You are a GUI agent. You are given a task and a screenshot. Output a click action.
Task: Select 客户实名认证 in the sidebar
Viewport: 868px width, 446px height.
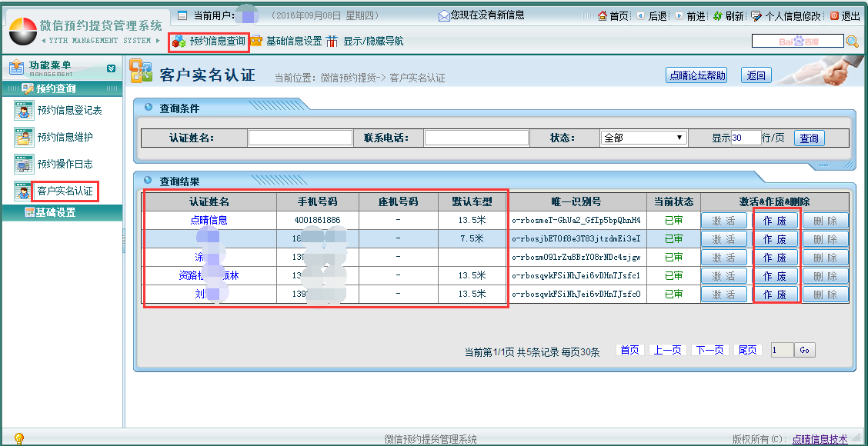[x=65, y=191]
